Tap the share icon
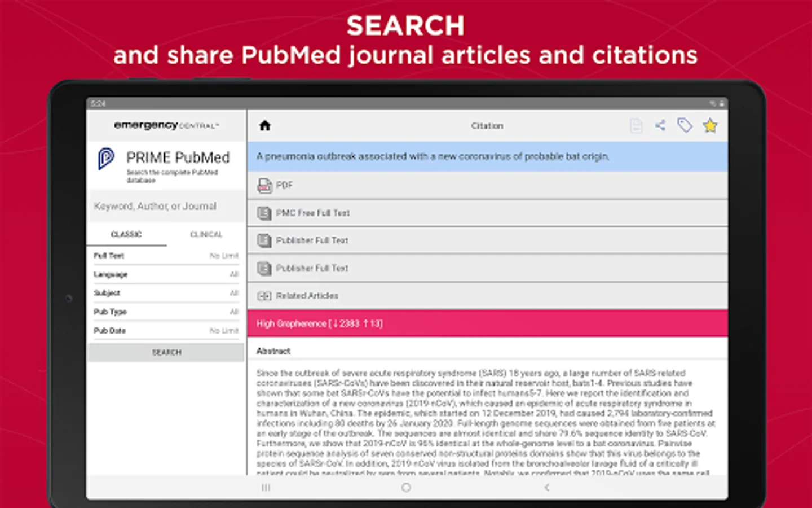812x508 pixels. coord(660,126)
